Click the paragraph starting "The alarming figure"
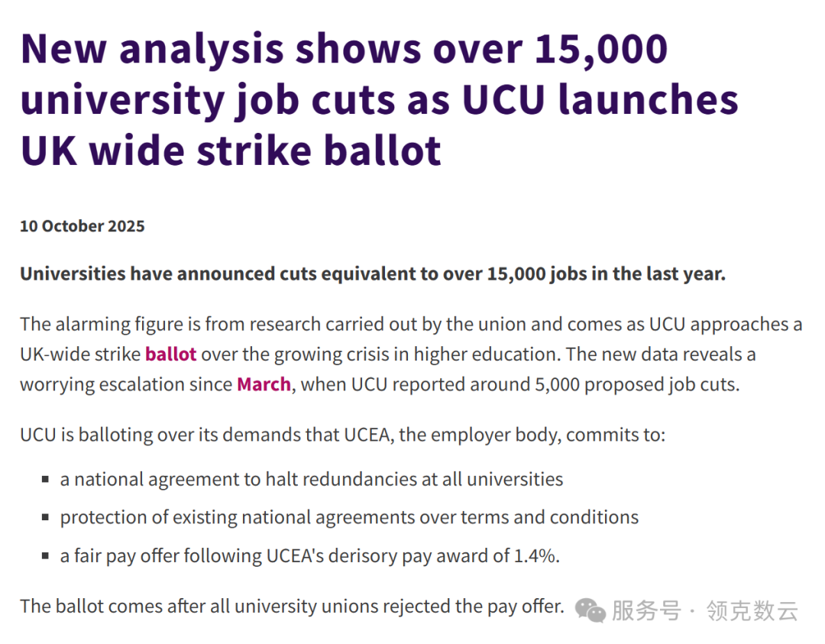825x644 pixels. (x=411, y=354)
